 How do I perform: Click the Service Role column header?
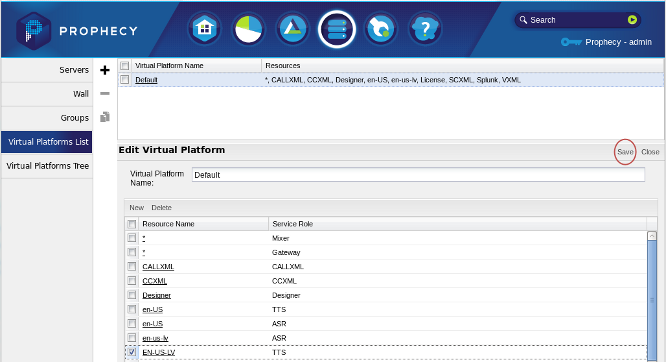tap(457, 224)
